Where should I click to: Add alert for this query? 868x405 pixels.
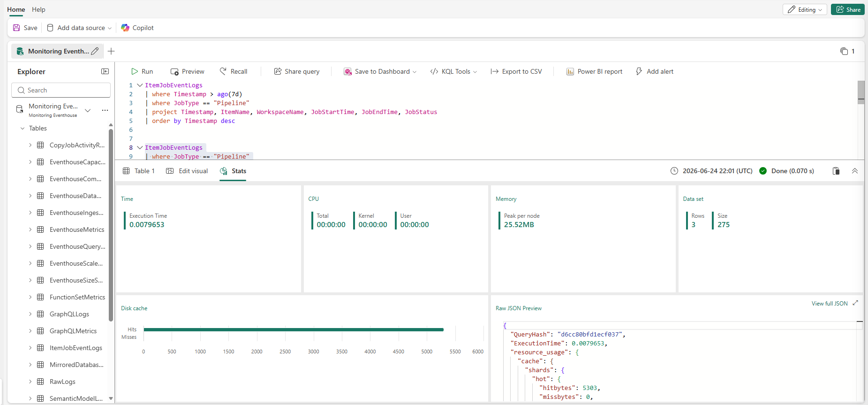[655, 71]
